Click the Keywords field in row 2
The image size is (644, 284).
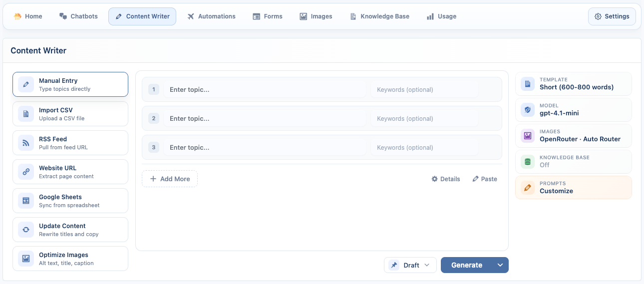coord(424,119)
